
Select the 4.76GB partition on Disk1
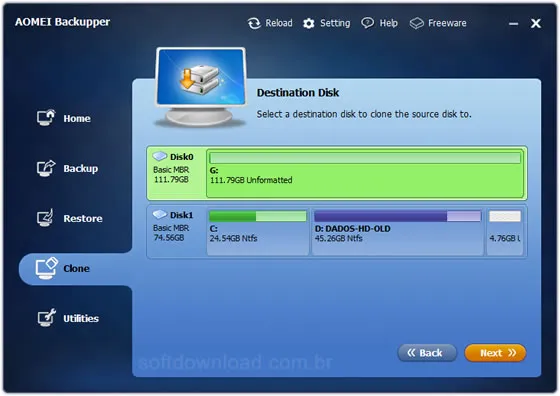pyautogui.click(x=505, y=232)
